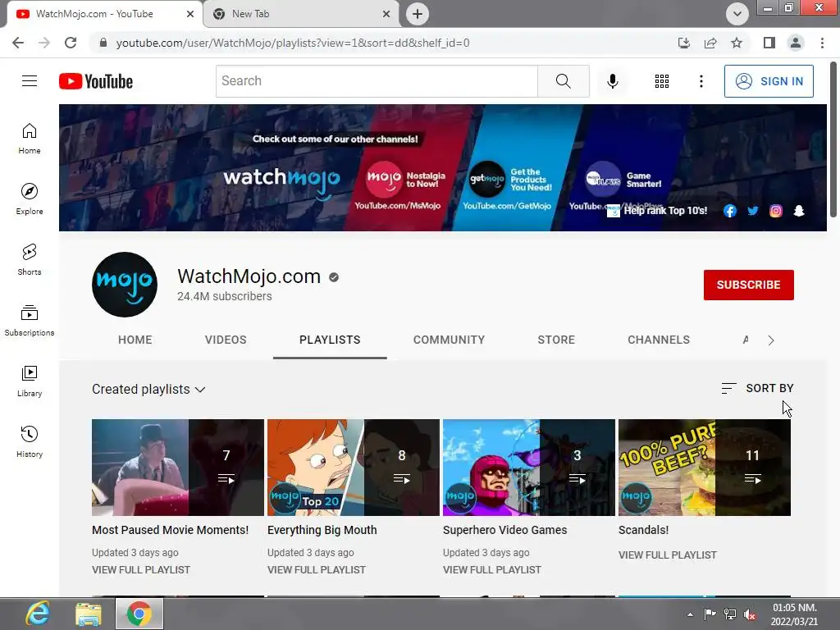Click the search magnifier button
Image resolution: width=840 pixels, height=630 pixels.
[x=563, y=81]
